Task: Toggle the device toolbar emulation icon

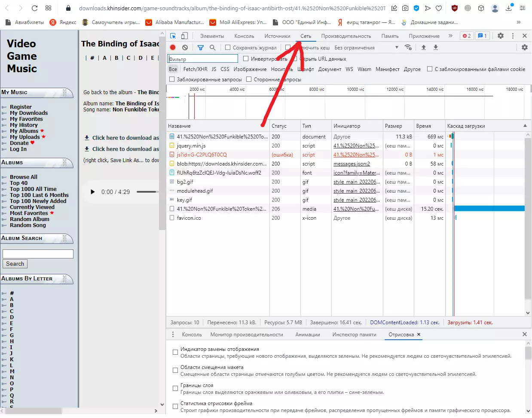Action: click(184, 36)
